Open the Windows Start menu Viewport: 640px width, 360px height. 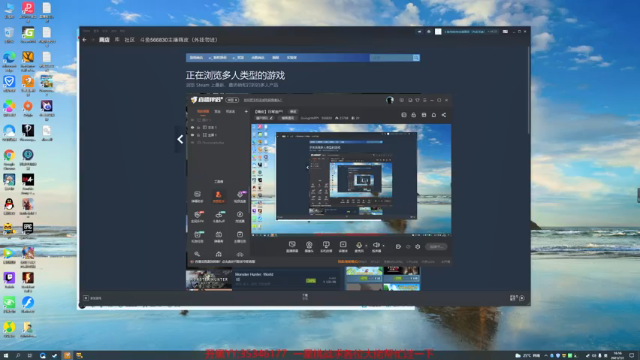click(x=6, y=356)
